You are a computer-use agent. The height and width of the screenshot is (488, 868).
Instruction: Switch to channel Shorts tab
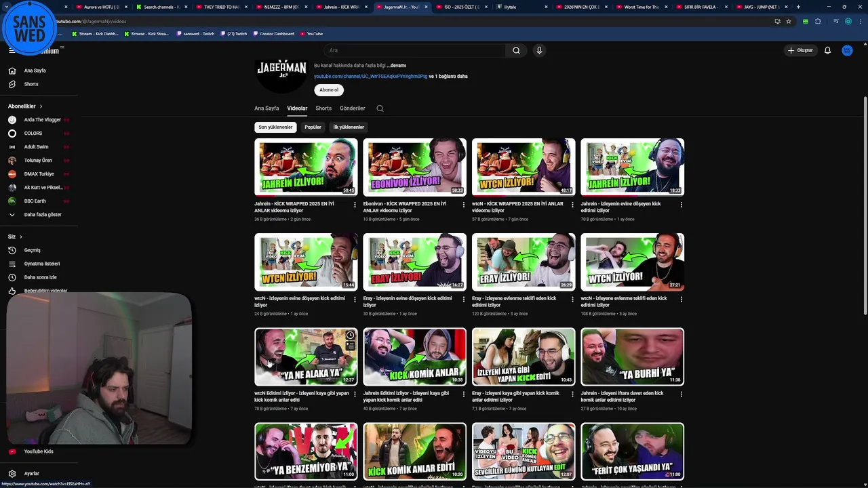[x=323, y=108]
